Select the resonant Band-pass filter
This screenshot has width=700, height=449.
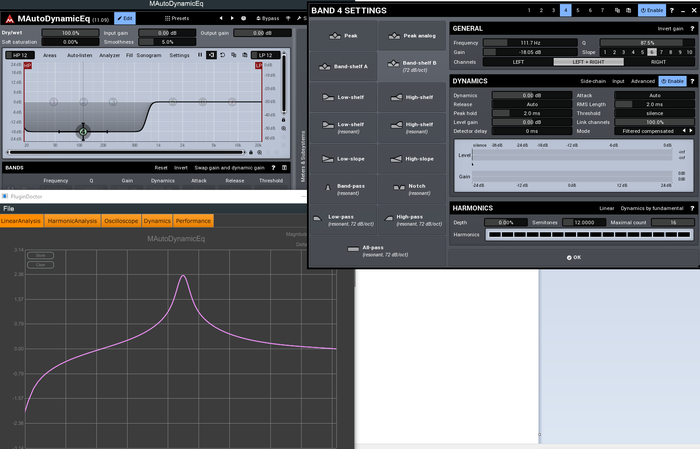pos(343,189)
